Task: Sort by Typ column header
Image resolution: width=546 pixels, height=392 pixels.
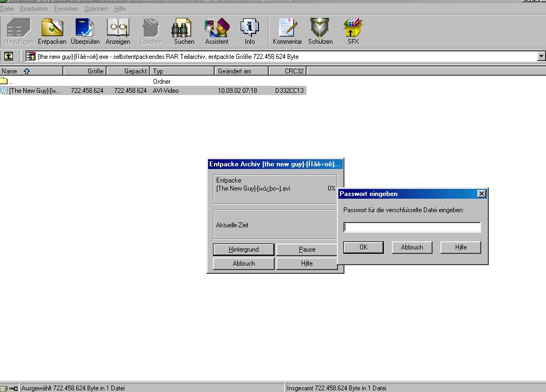Action: coord(182,71)
